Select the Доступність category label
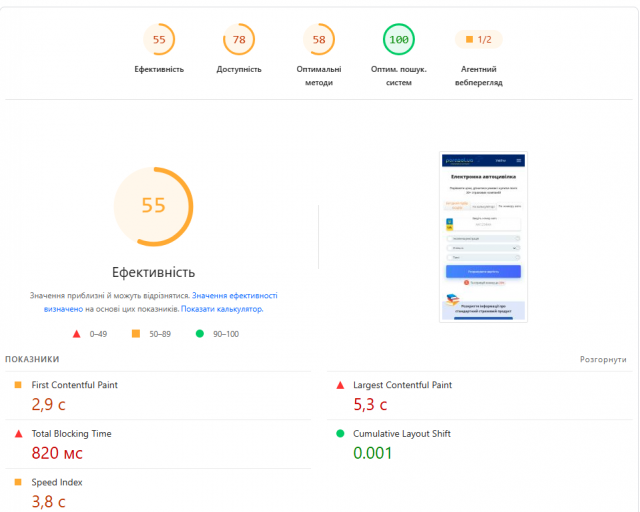640x512 pixels. [x=239, y=69]
